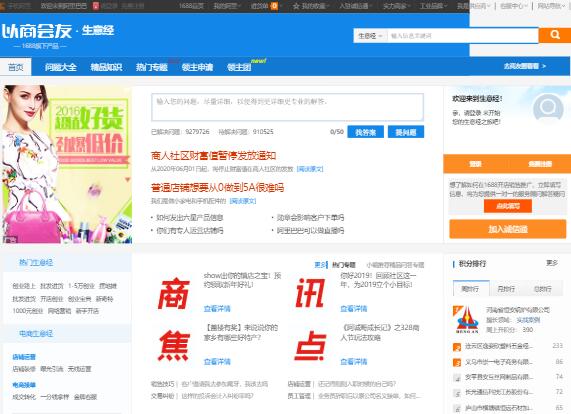Viewport: 571px width, 414px height.
Task: Click the red 讯 character graphic
Action: (x=310, y=293)
